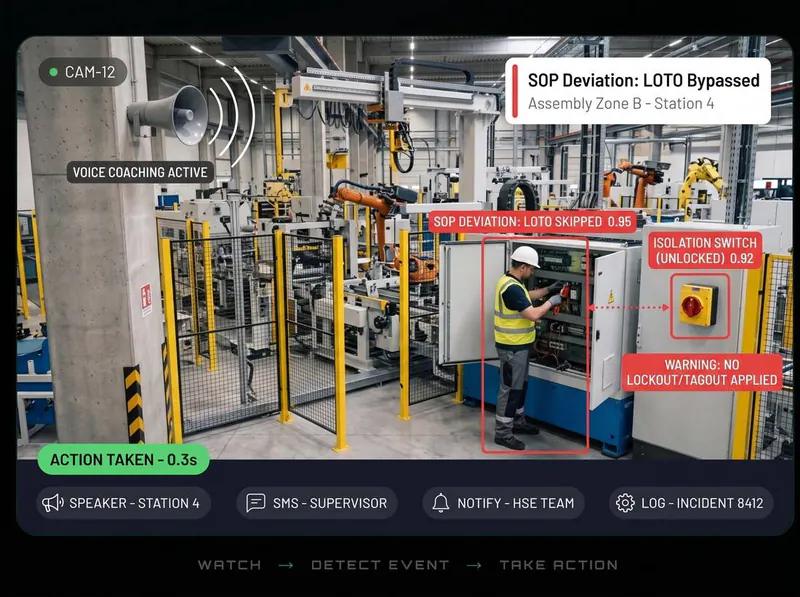Click SOP DEVIATION: LOTO SKIPPED 0.95 tag
Screen dimensions: 800x597
click(x=533, y=222)
